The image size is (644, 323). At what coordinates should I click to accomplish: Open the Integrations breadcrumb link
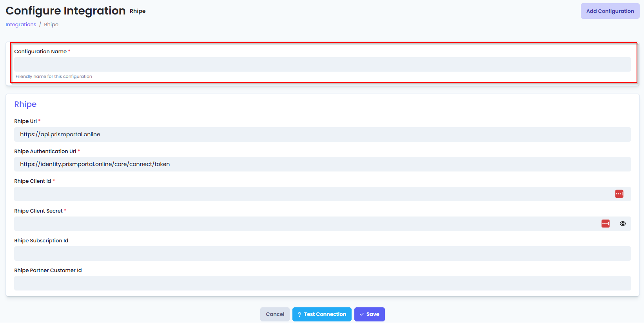click(x=21, y=24)
